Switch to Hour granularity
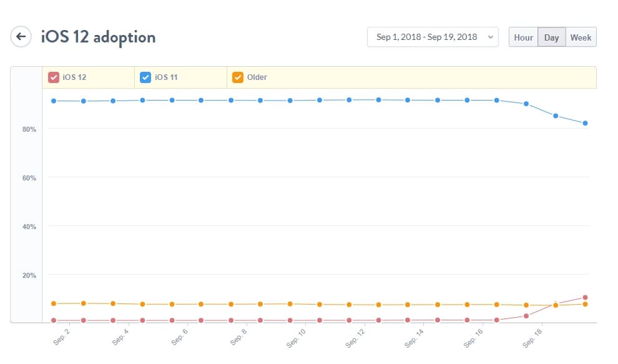Screen dimensions: 618x364 pyautogui.click(x=523, y=37)
